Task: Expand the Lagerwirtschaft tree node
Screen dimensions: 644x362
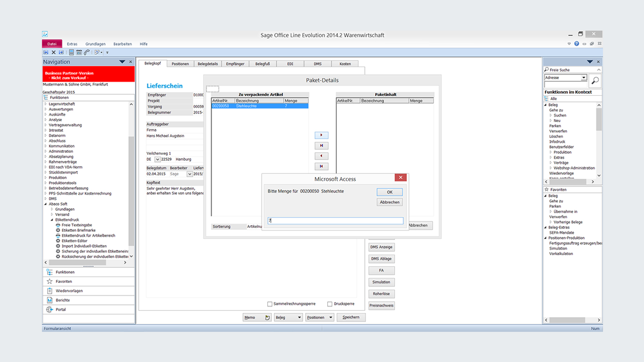Action: [x=45, y=104]
